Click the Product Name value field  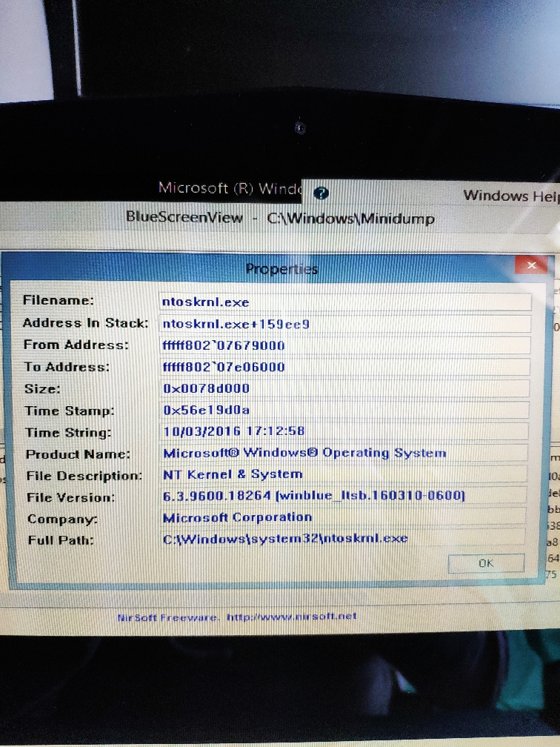(x=344, y=453)
